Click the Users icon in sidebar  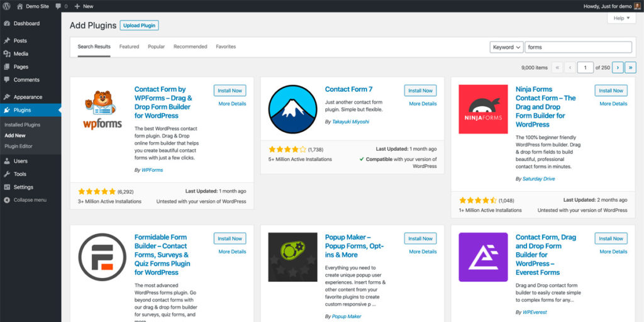coord(6,161)
